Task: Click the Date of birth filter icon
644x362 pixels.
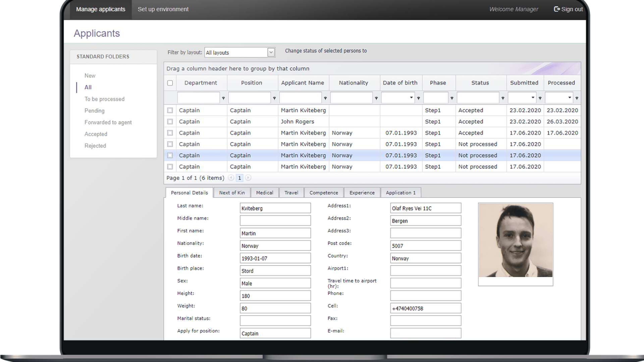Action: tap(419, 98)
